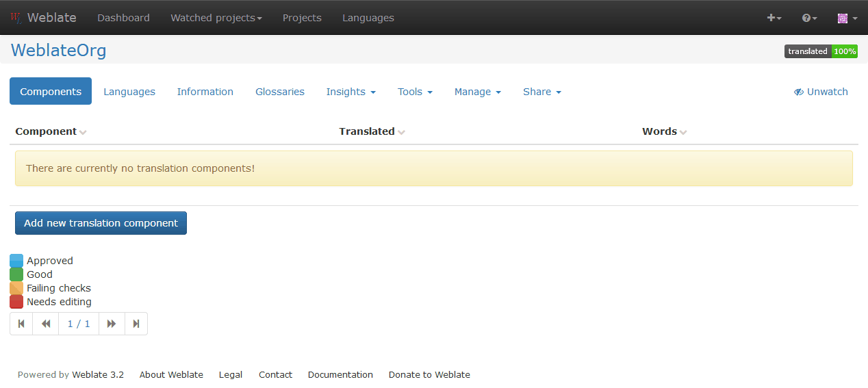Click the blue Approved color swatch
The height and width of the screenshot is (388, 868).
pos(16,261)
